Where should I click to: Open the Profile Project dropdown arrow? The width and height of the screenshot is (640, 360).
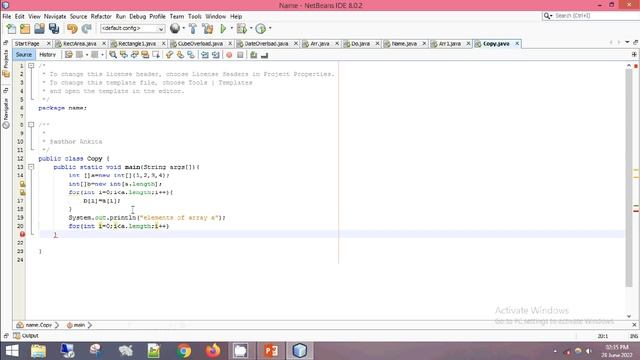pos(270,29)
